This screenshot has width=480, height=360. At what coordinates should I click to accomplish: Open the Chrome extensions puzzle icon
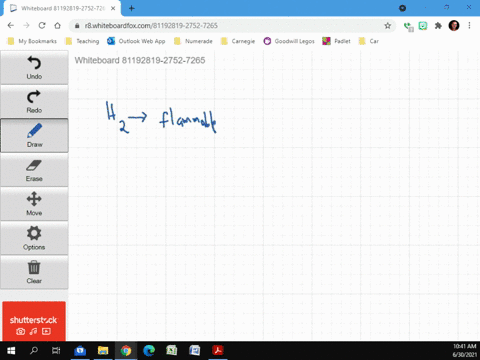tap(438, 26)
